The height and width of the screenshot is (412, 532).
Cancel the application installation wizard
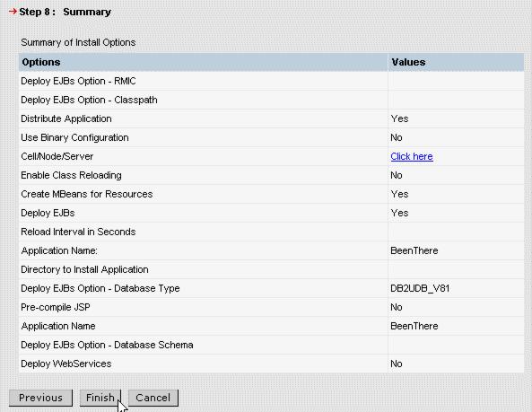153,398
